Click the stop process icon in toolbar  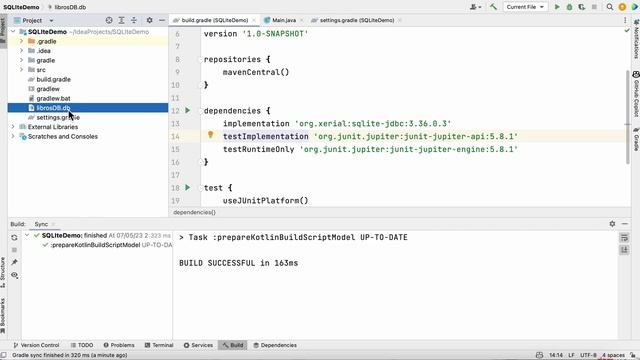594,7
